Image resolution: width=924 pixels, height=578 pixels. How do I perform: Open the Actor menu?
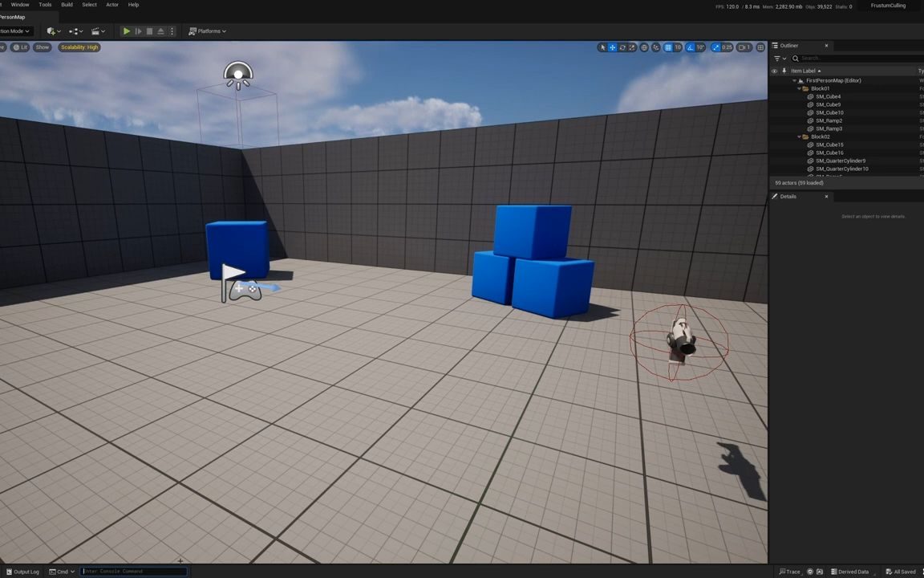pyautogui.click(x=111, y=5)
